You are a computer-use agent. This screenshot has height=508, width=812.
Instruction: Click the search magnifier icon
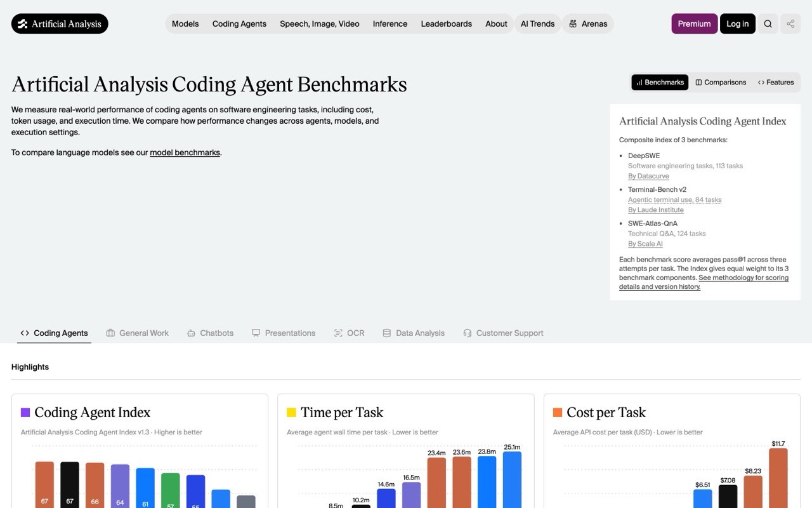tap(768, 23)
